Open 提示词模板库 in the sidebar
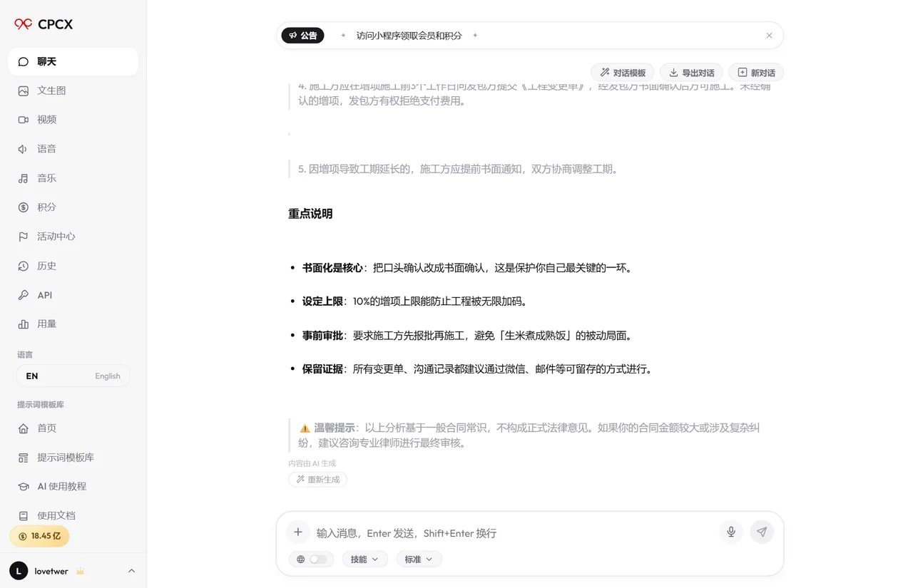The height and width of the screenshot is (588, 913). tap(73, 458)
